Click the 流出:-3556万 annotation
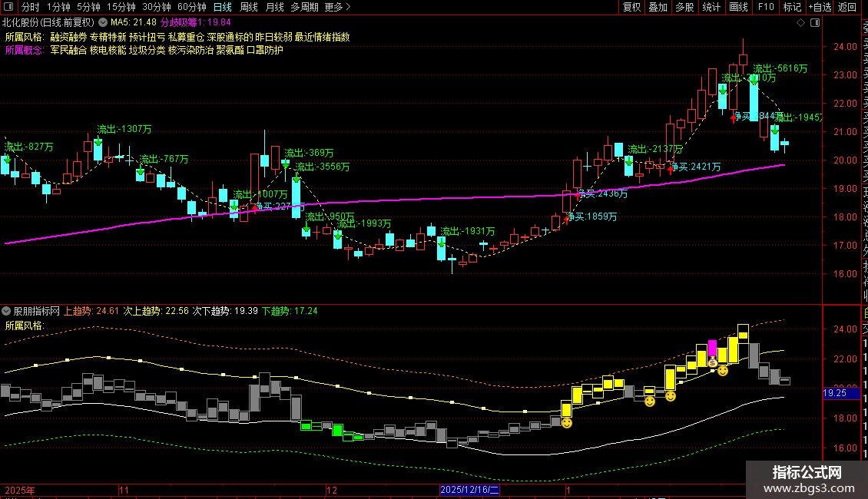This screenshot has height=499, width=868. pyautogui.click(x=322, y=167)
